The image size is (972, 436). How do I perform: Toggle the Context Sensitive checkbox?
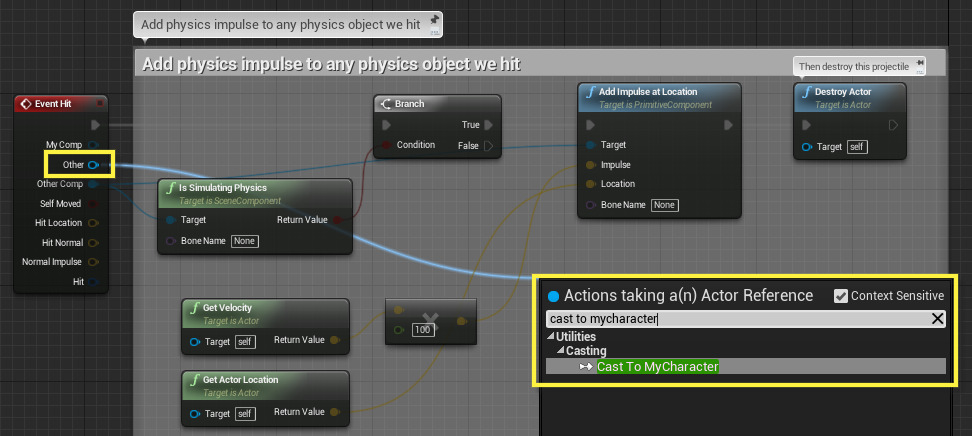click(x=841, y=296)
